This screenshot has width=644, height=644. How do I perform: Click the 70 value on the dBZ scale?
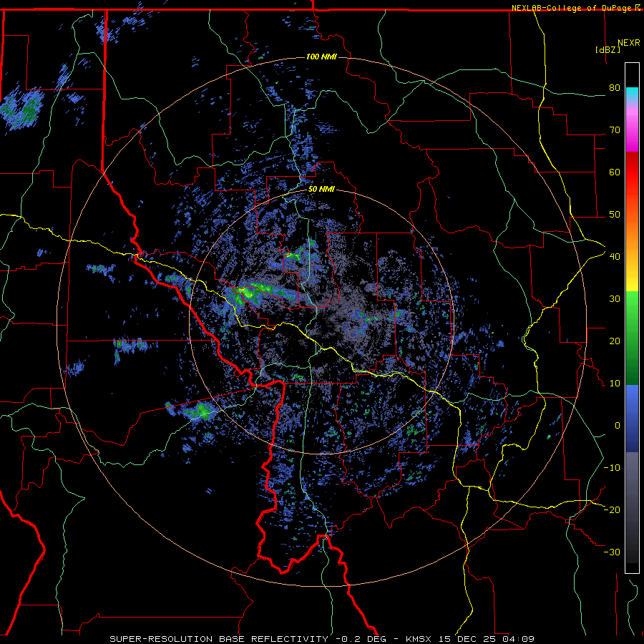[615, 130]
